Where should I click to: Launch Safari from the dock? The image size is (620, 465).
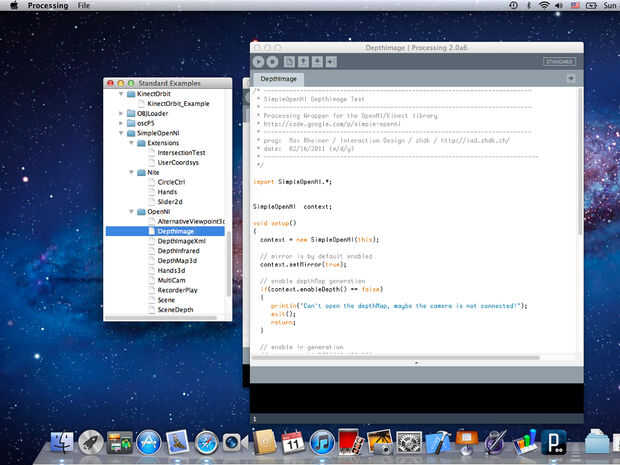[207, 442]
